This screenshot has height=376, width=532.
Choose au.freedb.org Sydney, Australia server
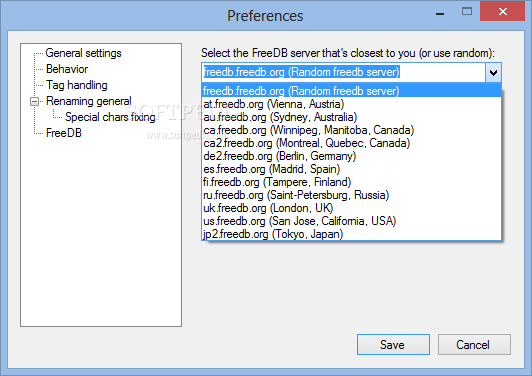click(352, 117)
